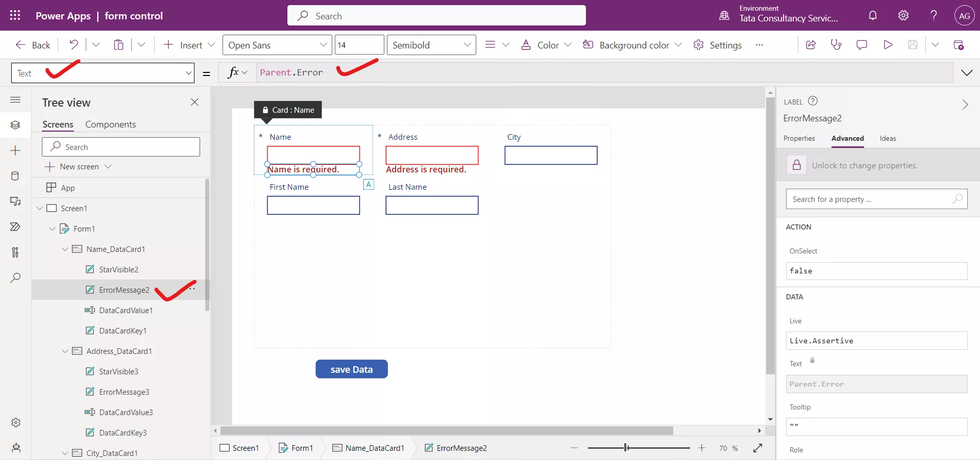This screenshot has height=460, width=980.
Task: Share the app via the share icon
Action: coord(811,45)
